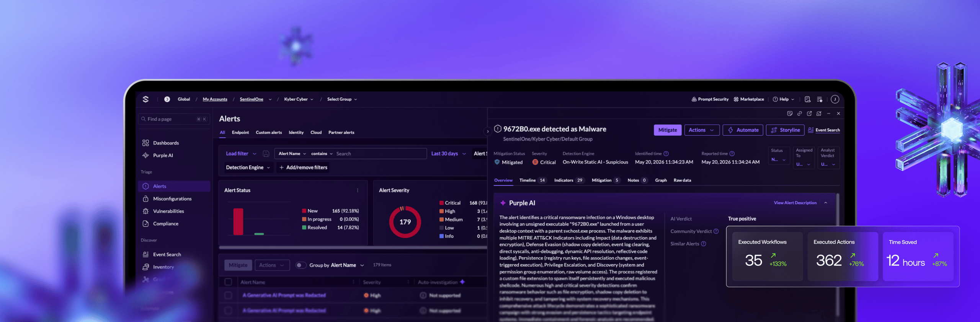Click the blue Info severity legend swatch
Screen dimensions: 980x322
pos(441,236)
